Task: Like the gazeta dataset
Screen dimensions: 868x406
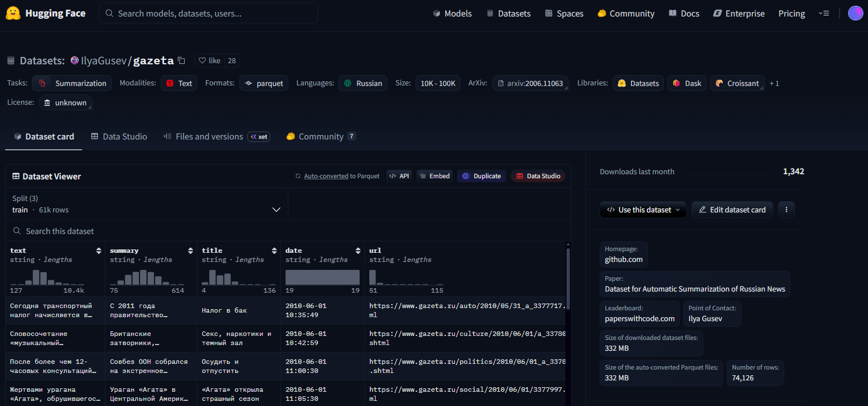Action: pos(209,60)
